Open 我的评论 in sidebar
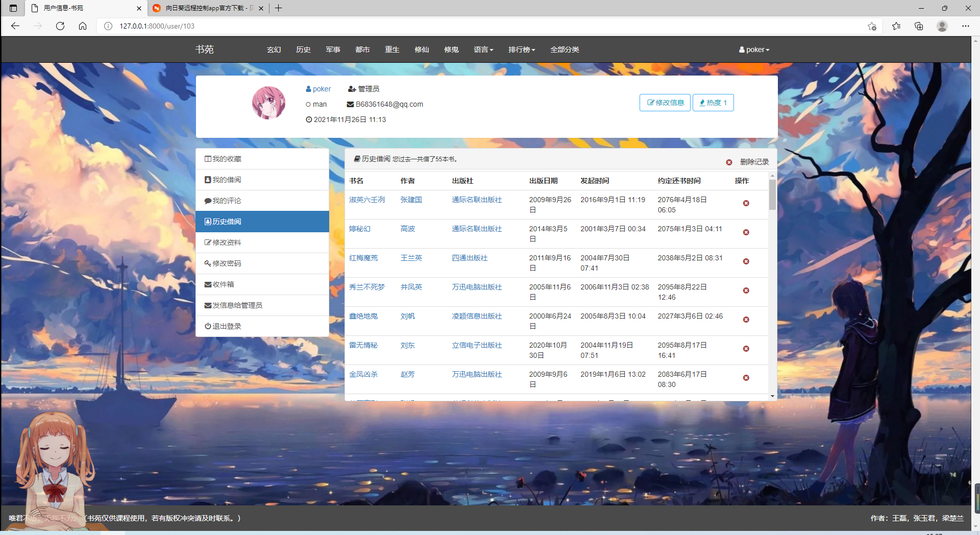Viewport: 980px width, 535px height. pyautogui.click(x=262, y=201)
